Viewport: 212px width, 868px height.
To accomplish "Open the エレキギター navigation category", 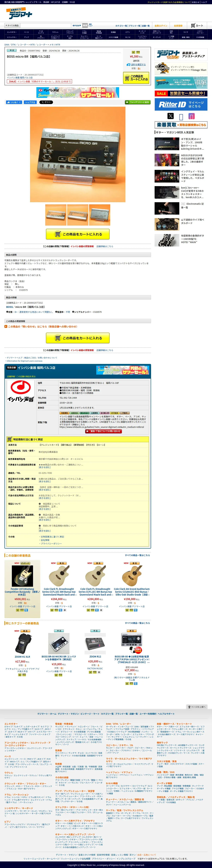I will coord(12,32).
